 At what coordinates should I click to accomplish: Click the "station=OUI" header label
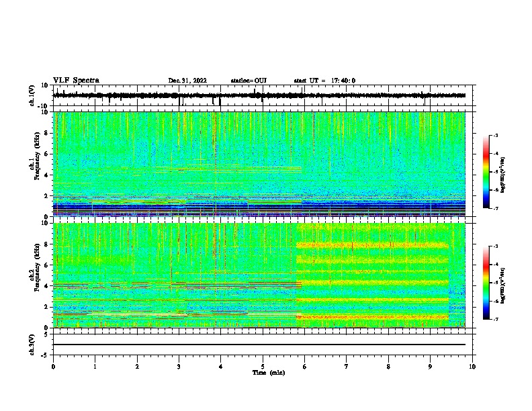[x=249, y=81]
